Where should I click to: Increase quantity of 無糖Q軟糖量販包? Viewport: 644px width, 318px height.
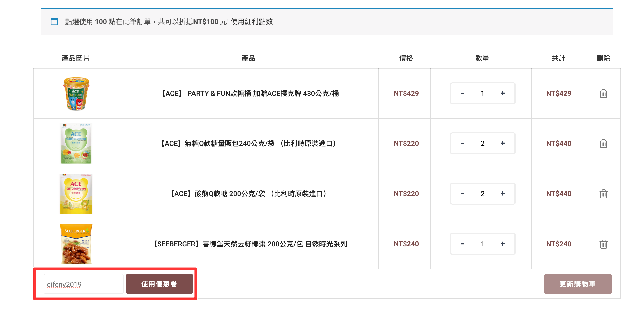point(502,143)
